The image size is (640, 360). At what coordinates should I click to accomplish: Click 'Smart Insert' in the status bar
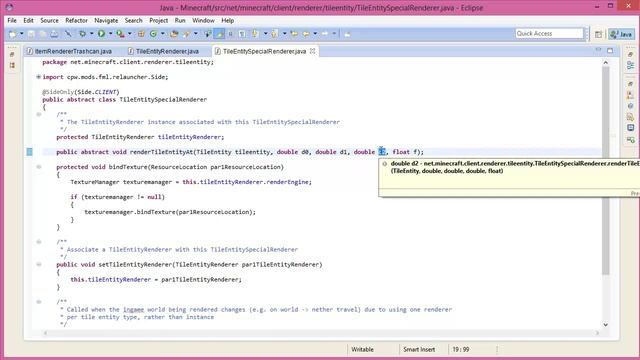[x=419, y=349]
